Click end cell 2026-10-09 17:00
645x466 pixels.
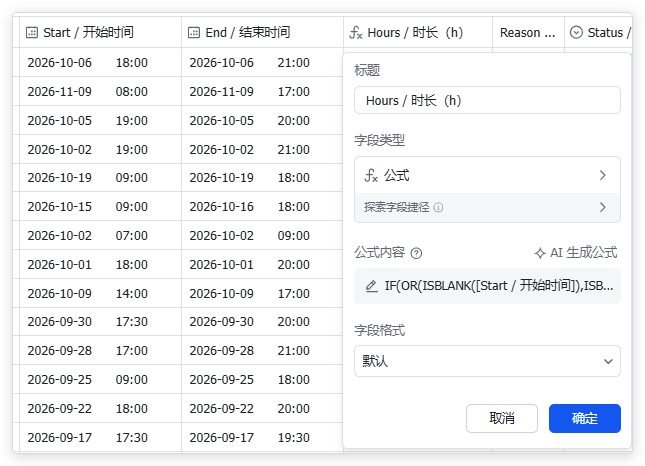point(262,293)
